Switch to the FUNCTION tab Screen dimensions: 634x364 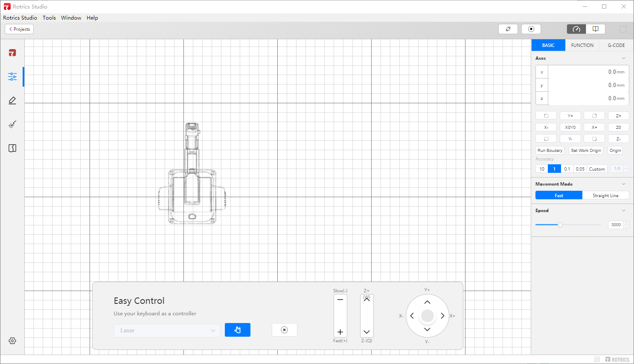(x=582, y=45)
